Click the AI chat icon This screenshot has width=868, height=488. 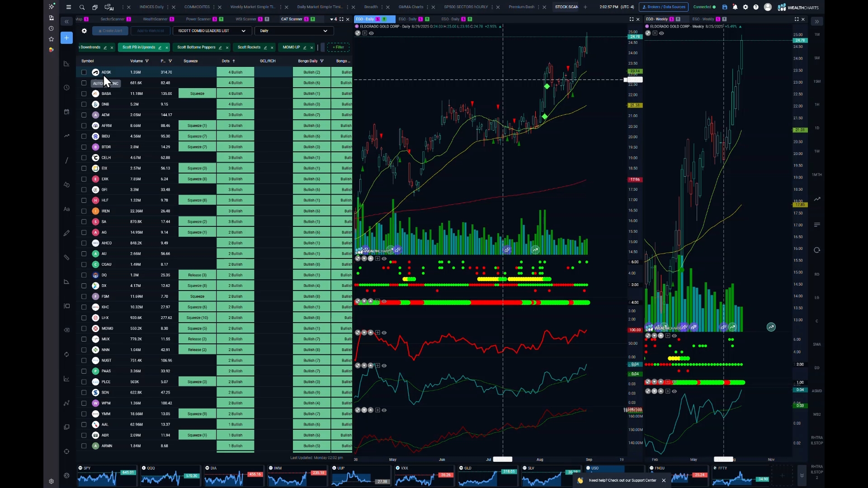point(109,7)
